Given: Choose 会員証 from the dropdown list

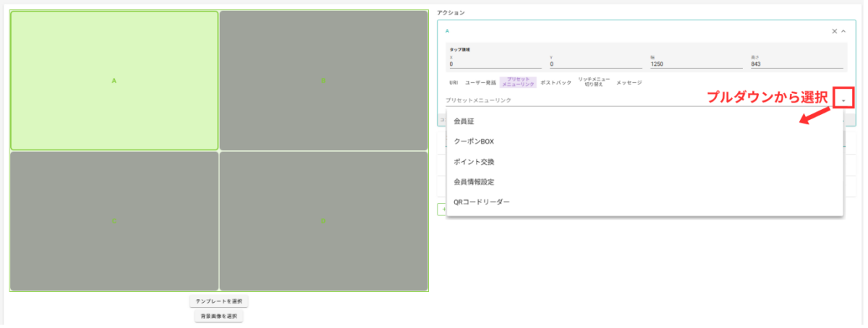Looking at the screenshot, I should point(464,121).
